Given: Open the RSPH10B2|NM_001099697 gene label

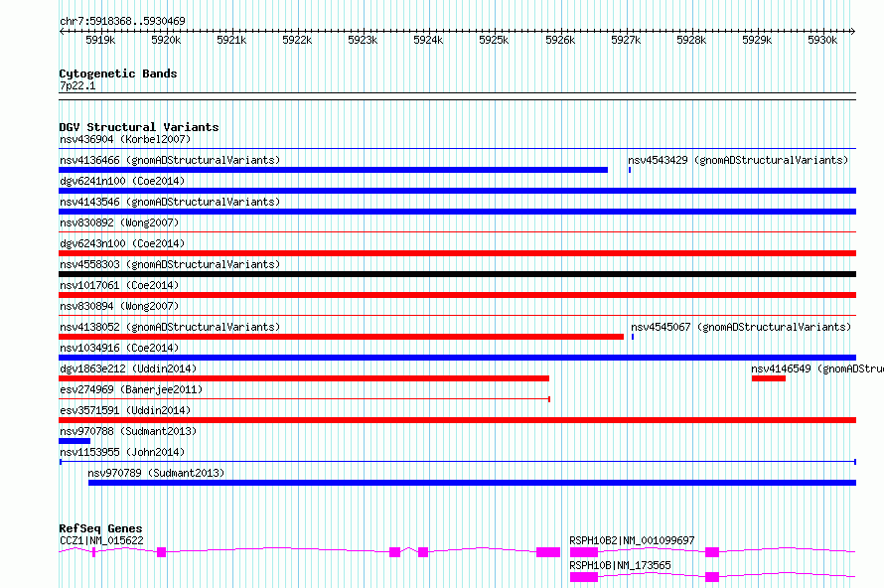Looking at the screenshot, I should [x=632, y=540].
